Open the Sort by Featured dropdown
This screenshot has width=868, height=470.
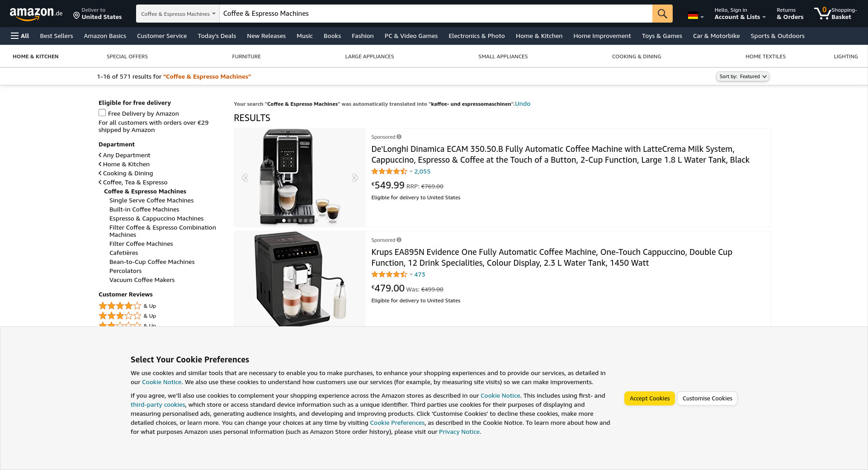point(742,76)
